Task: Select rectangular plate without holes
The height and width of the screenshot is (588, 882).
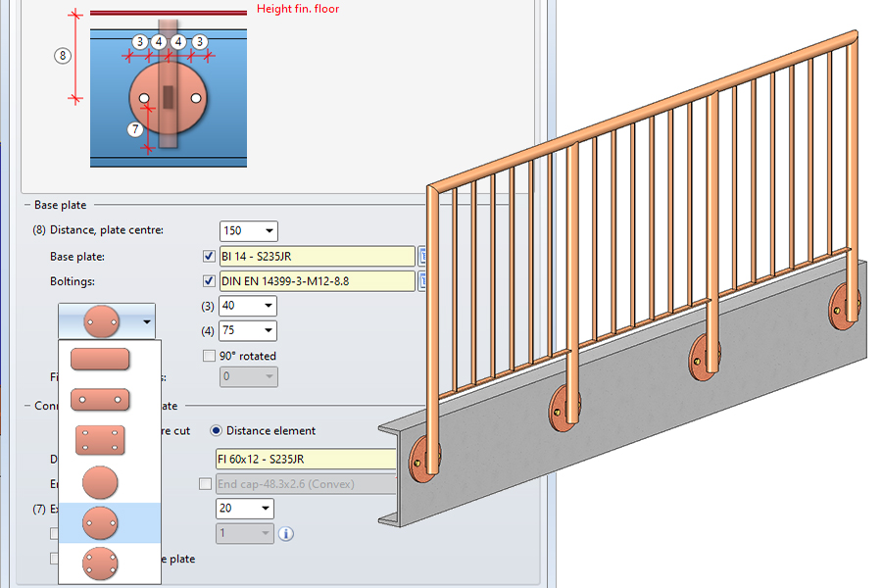Action: (101, 359)
